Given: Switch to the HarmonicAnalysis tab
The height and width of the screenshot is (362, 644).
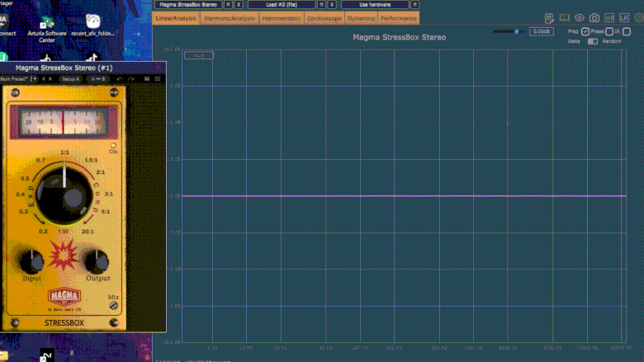Looking at the screenshot, I should click(x=230, y=17).
